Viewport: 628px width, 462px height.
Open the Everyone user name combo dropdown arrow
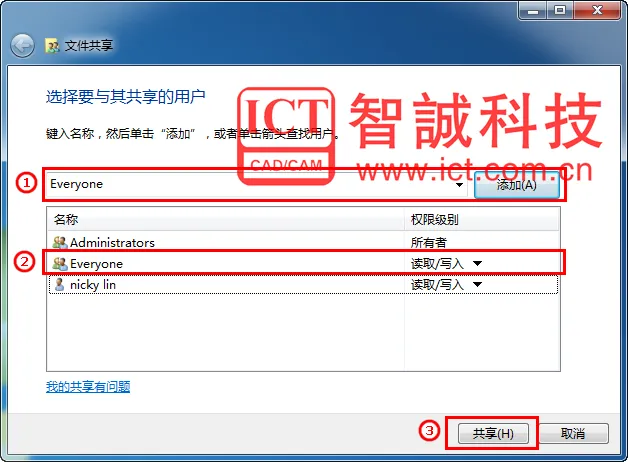459,185
